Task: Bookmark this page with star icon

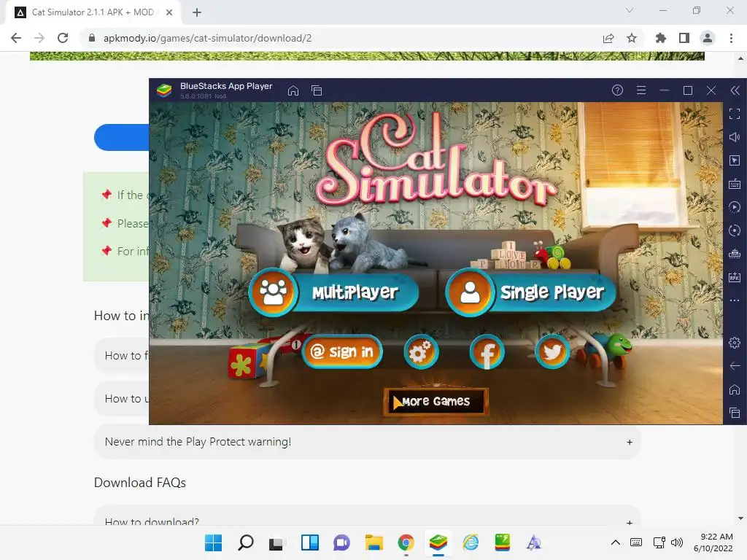Action: pyautogui.click(x=632, y=38)
